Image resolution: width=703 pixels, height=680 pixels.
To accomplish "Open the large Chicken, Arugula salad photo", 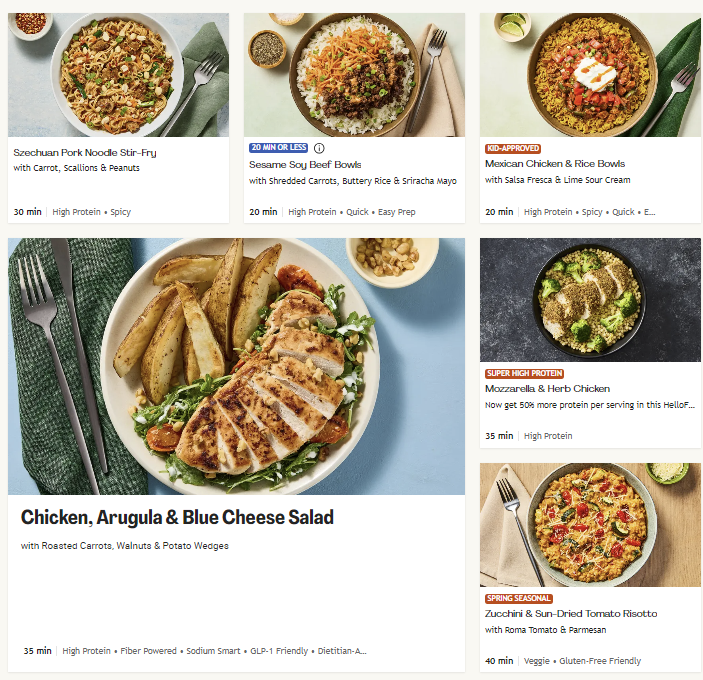I will [x=236, y=367].
